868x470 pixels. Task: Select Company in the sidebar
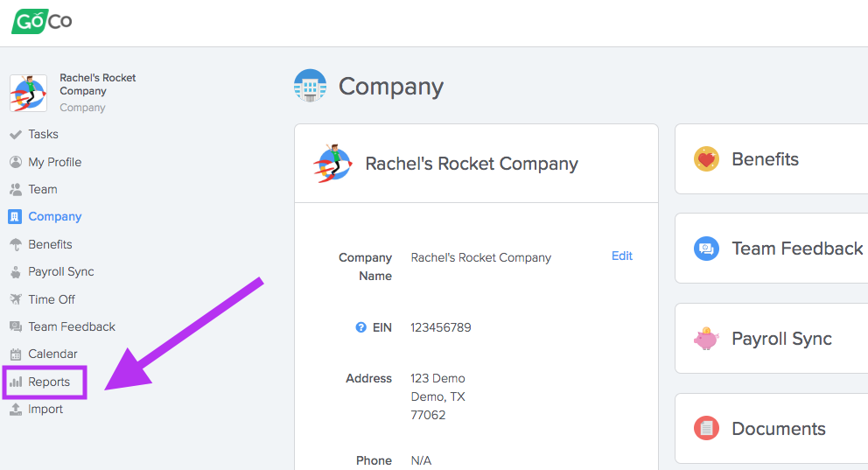point(55,216)
